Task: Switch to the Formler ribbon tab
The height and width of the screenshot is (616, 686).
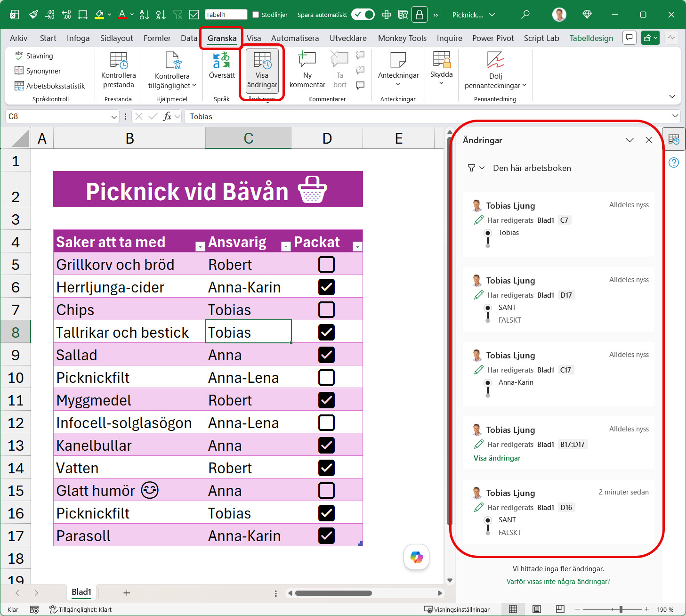Action: [157, 38]
